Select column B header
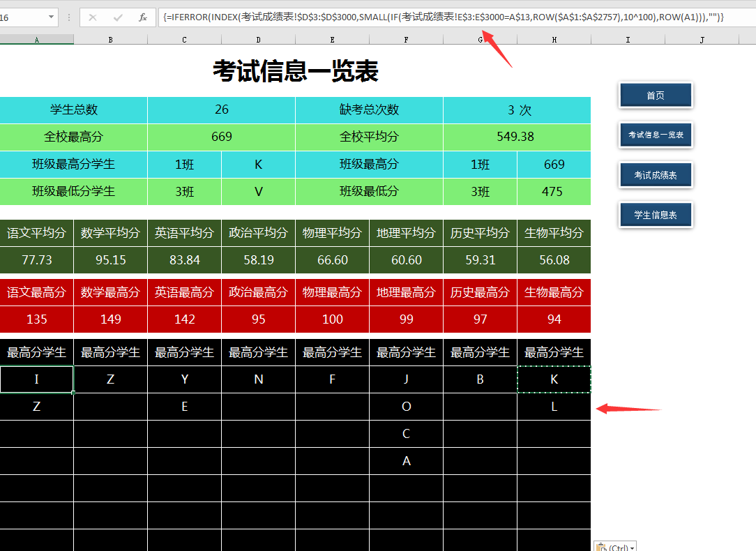Screen dimensions: 756x551 110,40
